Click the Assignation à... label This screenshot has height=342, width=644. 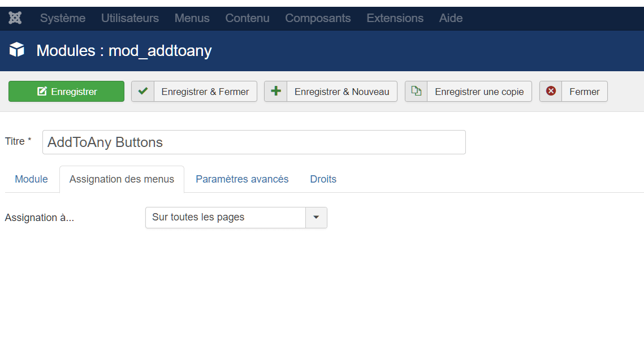(40, 218)
